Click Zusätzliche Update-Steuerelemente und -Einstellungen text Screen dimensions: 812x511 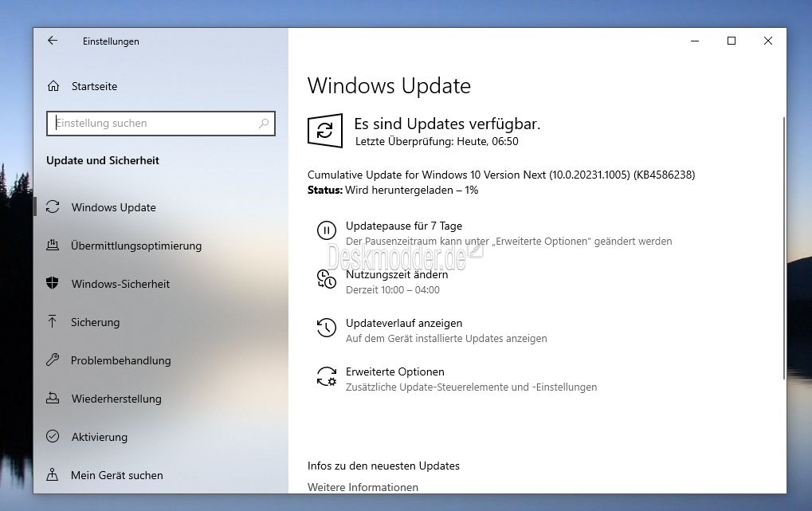[x=471, y=387]
